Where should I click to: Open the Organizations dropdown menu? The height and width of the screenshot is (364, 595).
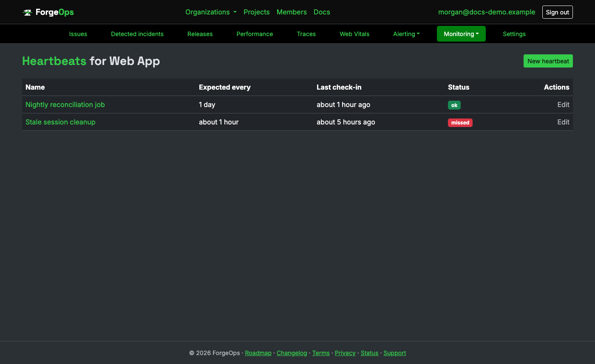coord(211,12)
